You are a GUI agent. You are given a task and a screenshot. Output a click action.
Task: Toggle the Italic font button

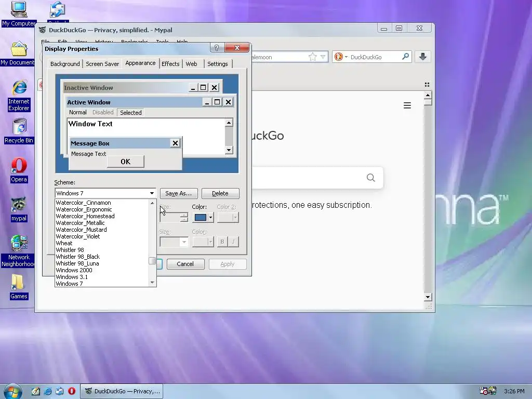point(233,242)
